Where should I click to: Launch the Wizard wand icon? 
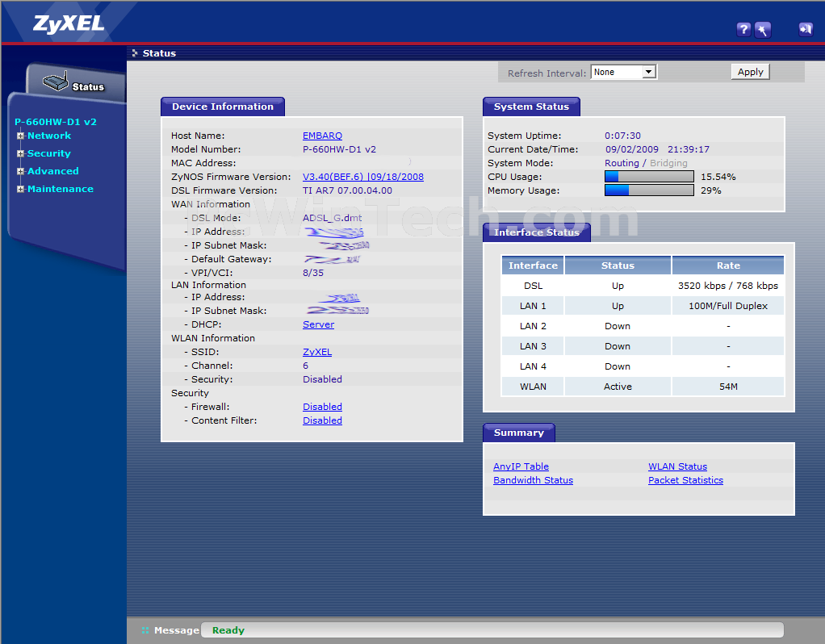tap(762, 30)
